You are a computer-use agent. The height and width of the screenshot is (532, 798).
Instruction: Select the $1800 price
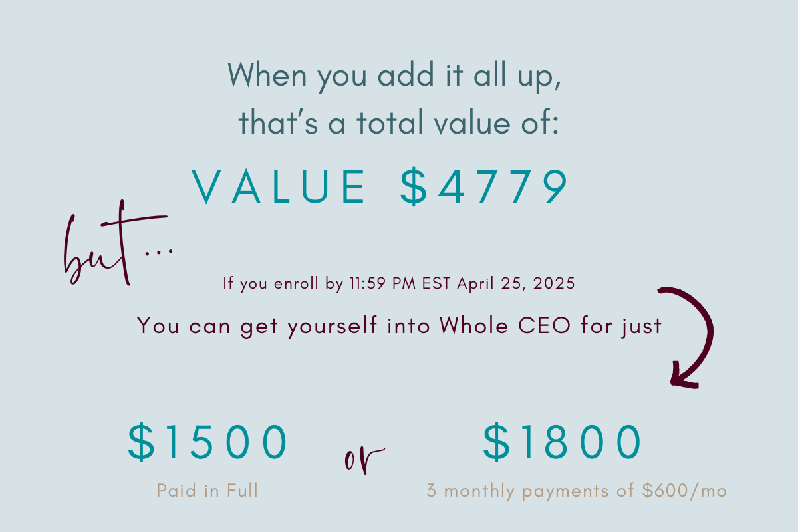tap(563, 443)
